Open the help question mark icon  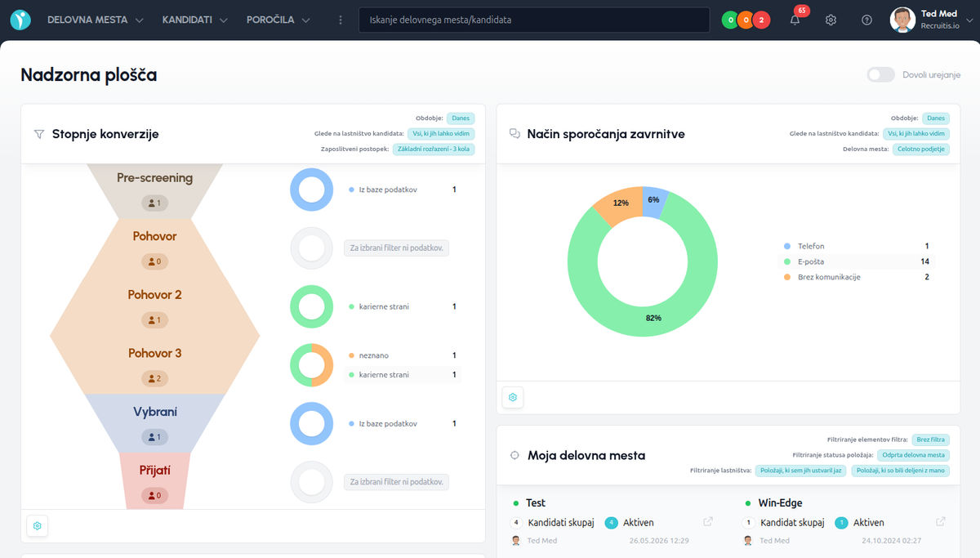(866, 20)
